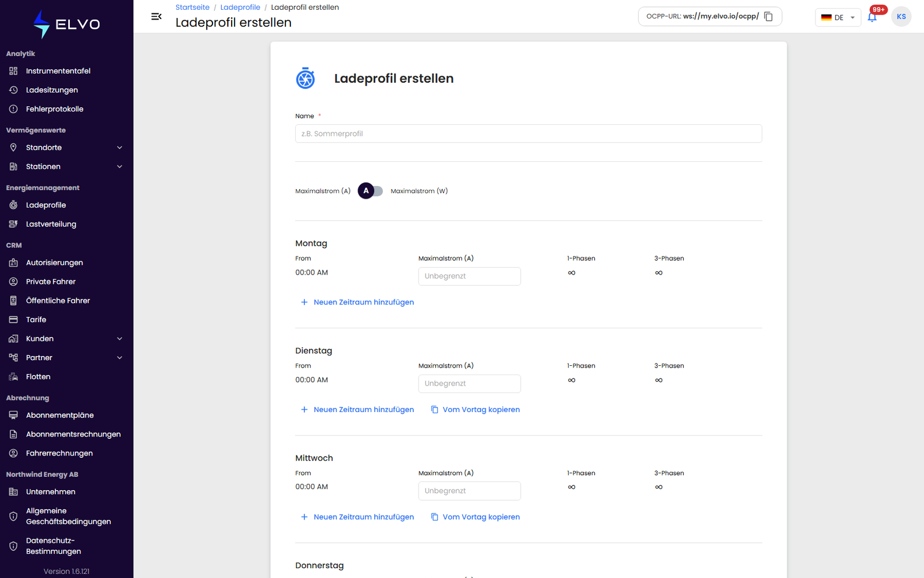
Task: Open the KS user avatar menu
Action: tap(901, 17)
